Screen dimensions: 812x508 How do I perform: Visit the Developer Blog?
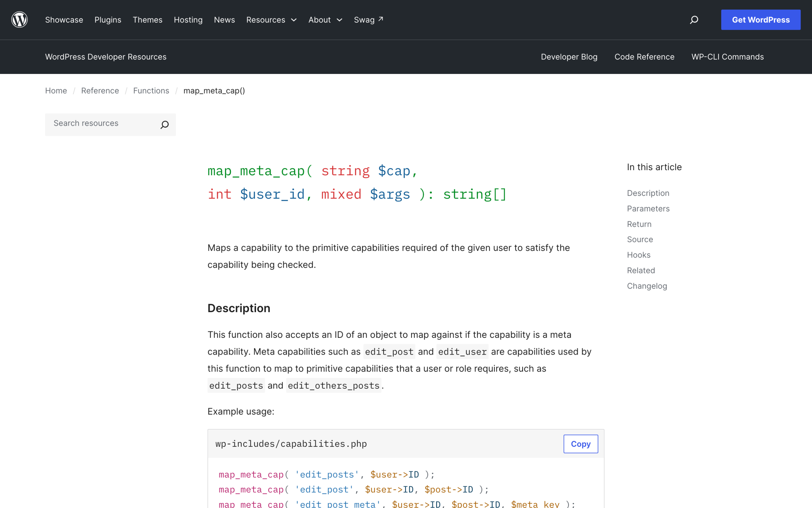[569, 57]
